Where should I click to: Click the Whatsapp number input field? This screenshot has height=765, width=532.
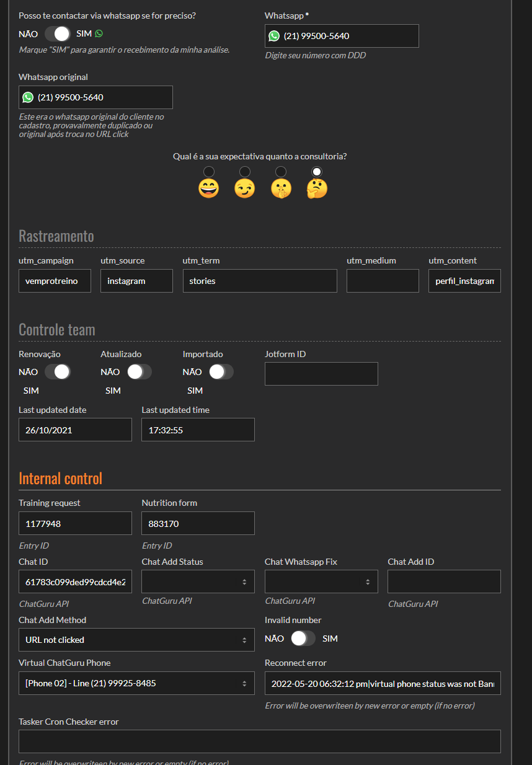[342, 36]
